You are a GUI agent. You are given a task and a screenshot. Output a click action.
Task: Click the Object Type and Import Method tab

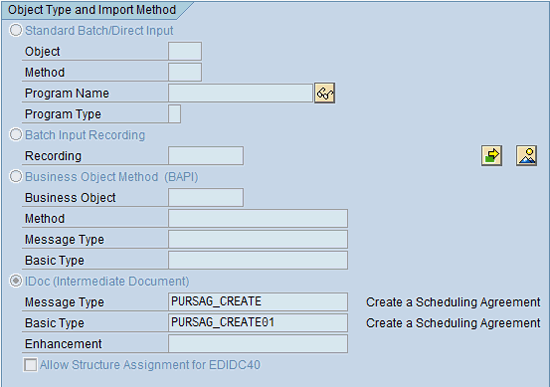tap(92, 10)
